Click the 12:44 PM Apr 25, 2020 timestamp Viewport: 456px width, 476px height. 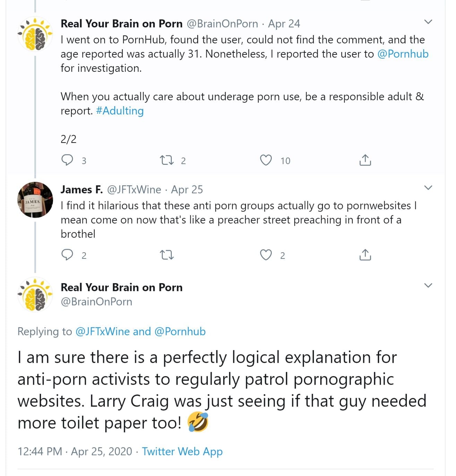[75, 452]
